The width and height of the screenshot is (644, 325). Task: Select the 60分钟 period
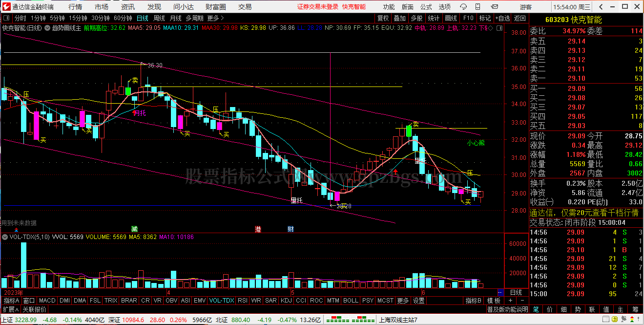(123, 18)
